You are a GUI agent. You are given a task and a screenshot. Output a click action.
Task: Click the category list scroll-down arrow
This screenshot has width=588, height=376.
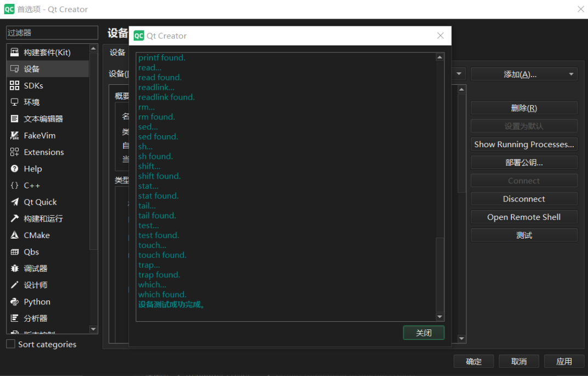pyautogui.click(x=93, y=329)
